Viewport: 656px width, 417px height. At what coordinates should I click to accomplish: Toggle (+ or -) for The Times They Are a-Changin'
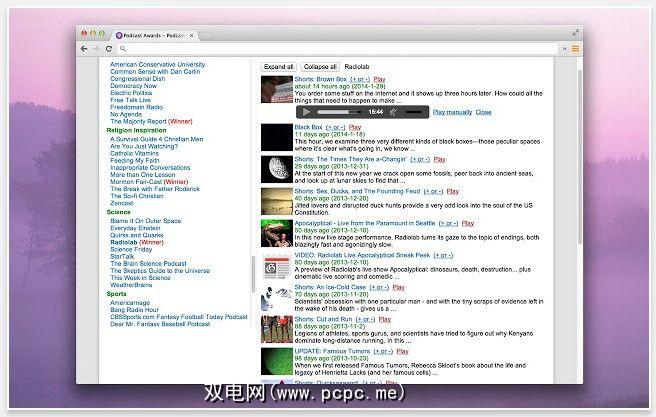tap(420, 159)
